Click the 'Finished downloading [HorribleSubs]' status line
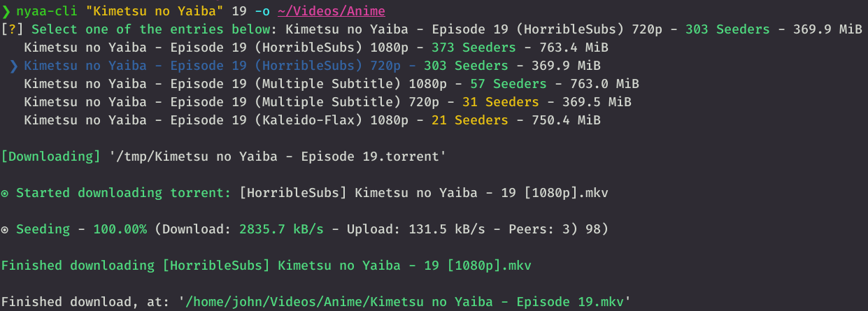This screenshot has height=311, width=868. [266, 266]
